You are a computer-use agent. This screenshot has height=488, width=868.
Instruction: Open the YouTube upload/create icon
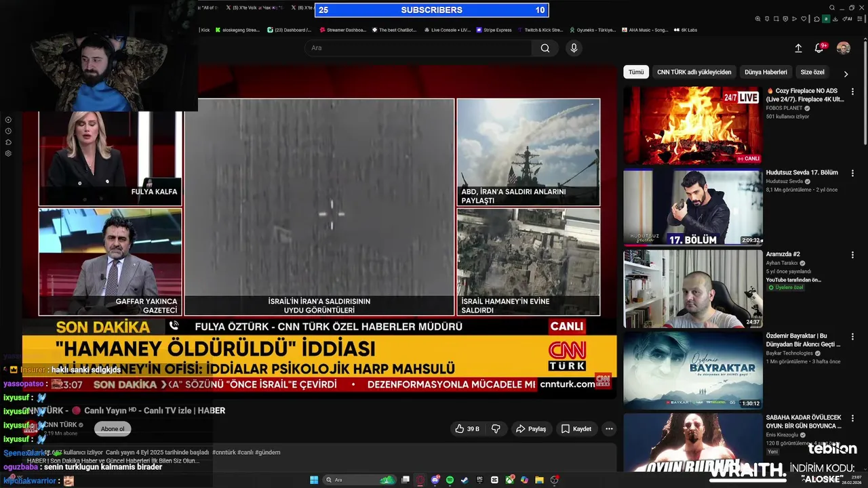tap(798, 48)
